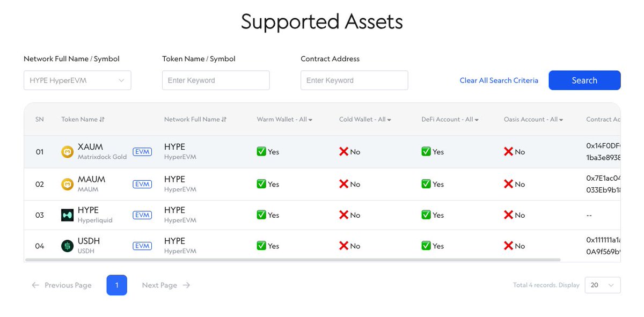Focus the Contract Address keyword field
This screenshot has width=644, height=317.
354,80
